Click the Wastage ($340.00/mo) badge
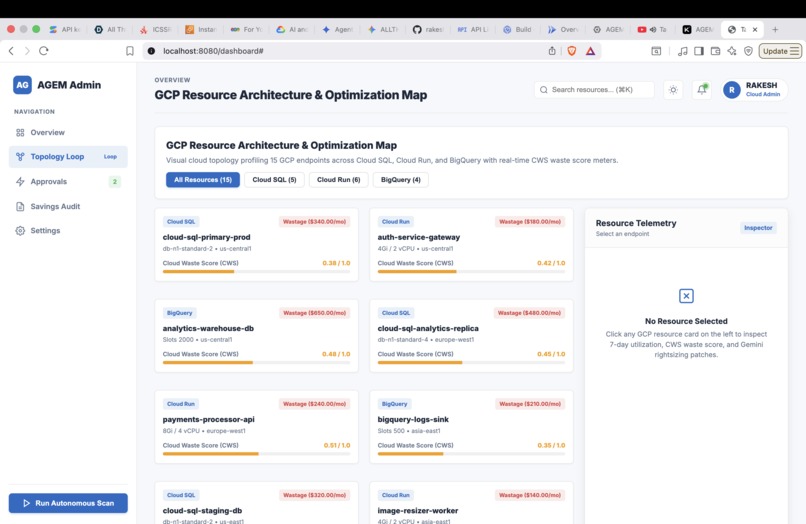The width and height of the screenshot is (806, 524). [314, 222]
